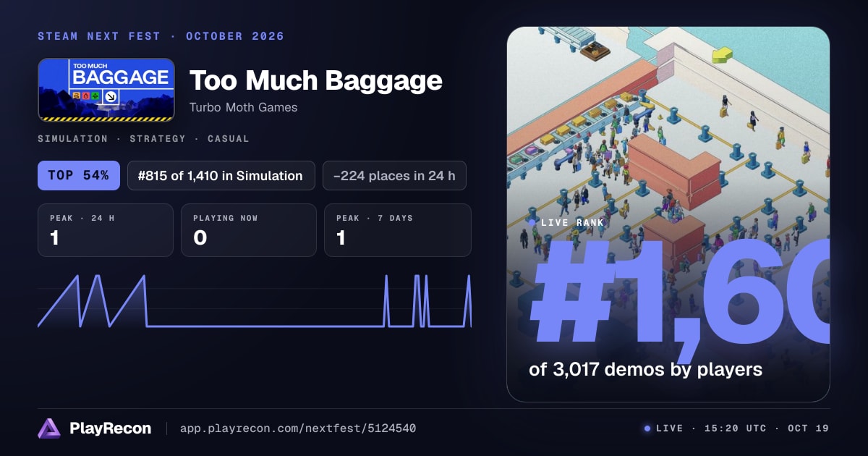Click the PlayRecon purple triangle logo
Screen dimensions: 868x456
[x=49, y=428]
